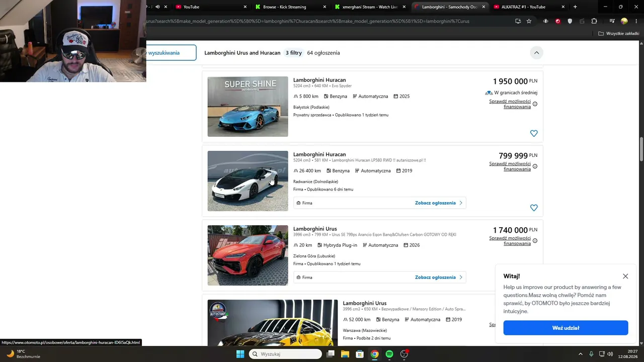The width and height of the screenshot is (644, 362).
Task: Open the 18°C weather widget
Action: coord(23,354)
